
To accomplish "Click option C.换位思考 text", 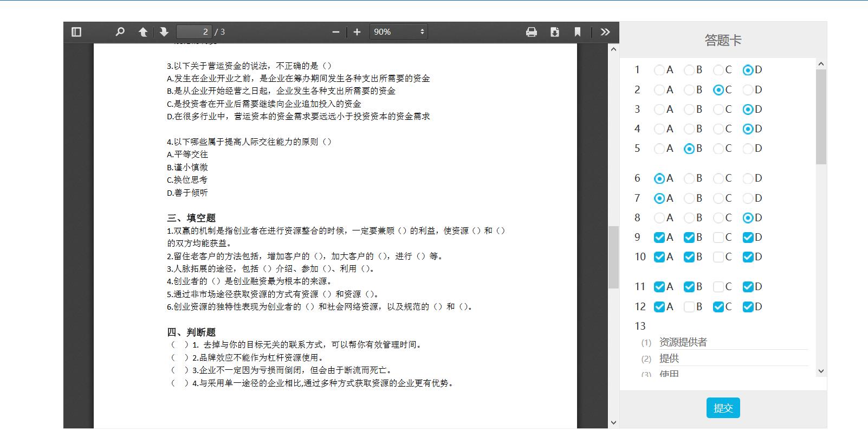I will pyautogui.click(x=187, y=180).
